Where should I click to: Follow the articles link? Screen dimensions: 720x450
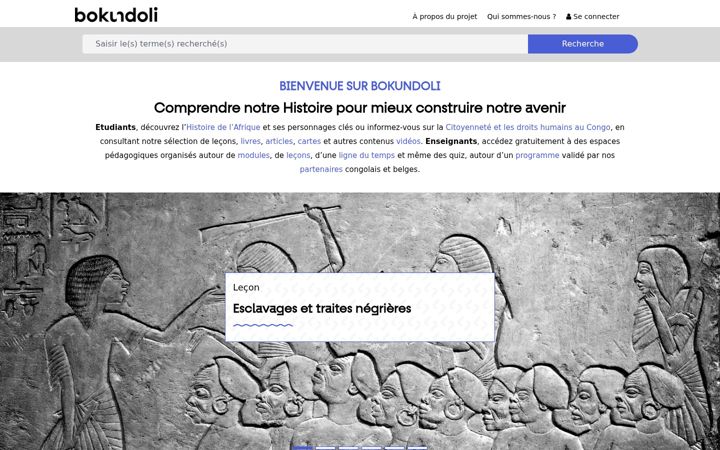[x=279, y=141]
